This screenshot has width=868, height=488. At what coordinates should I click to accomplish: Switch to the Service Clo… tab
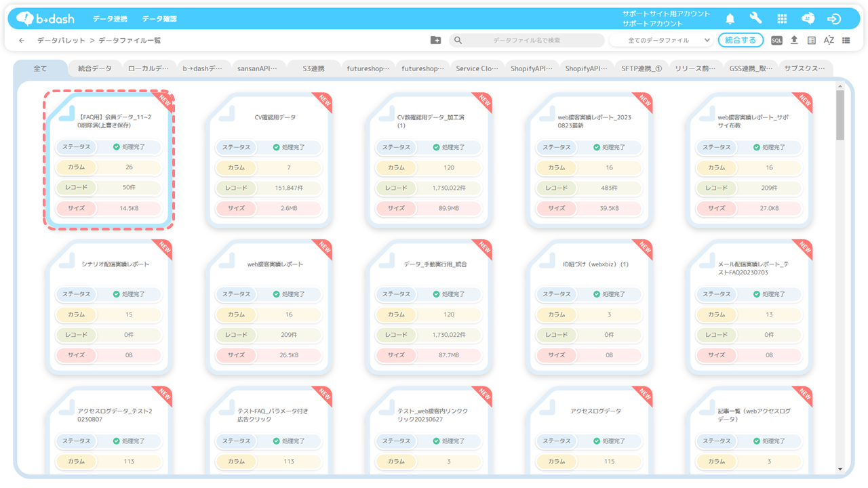click(477, 68)
